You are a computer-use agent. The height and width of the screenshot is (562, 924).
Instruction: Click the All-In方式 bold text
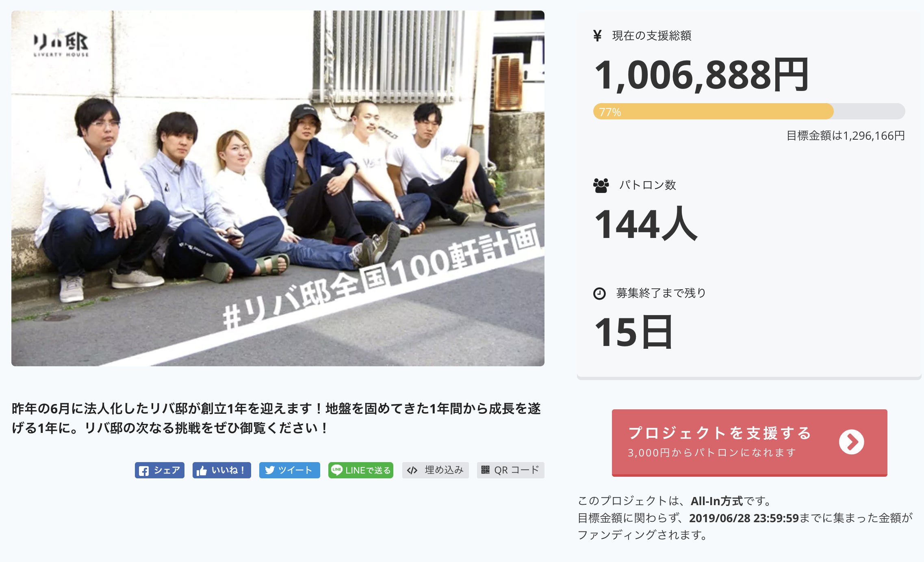(x=716, y=501)
